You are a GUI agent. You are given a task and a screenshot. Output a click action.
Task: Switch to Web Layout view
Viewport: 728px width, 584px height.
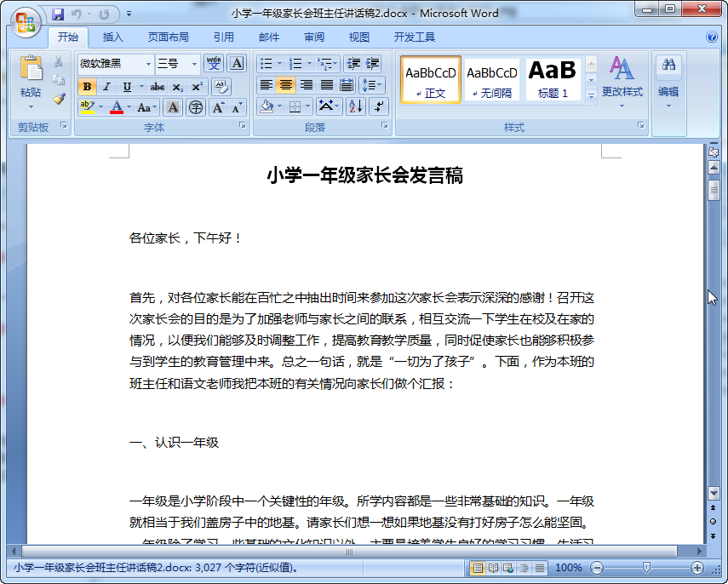(x=508, y=567)
